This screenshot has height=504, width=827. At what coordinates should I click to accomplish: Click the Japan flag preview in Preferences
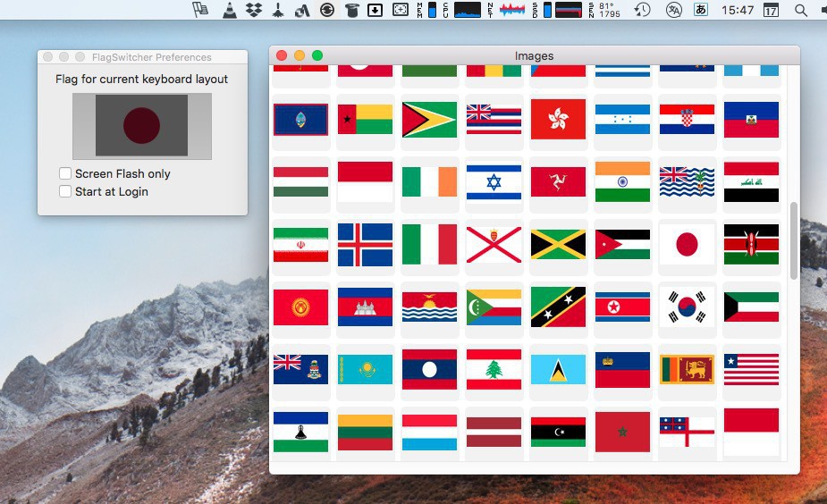[142, 126]
